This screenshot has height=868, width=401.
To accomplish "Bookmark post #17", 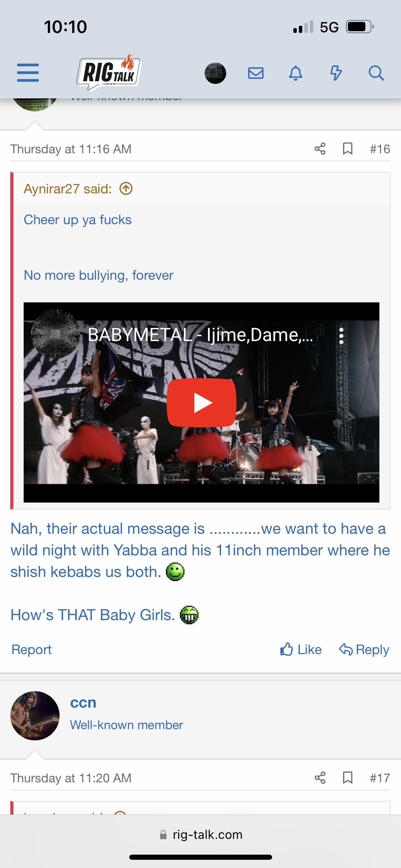I will coord(348,778).
